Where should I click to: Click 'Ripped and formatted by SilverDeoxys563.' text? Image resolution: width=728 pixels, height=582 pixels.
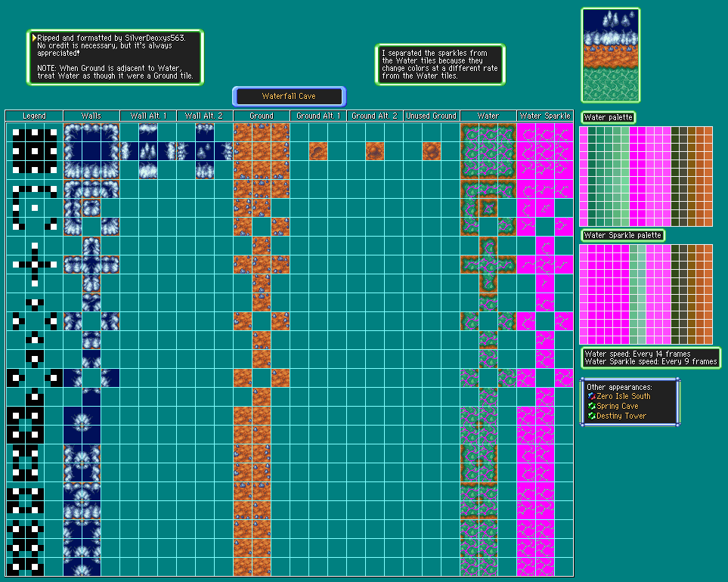111,38
